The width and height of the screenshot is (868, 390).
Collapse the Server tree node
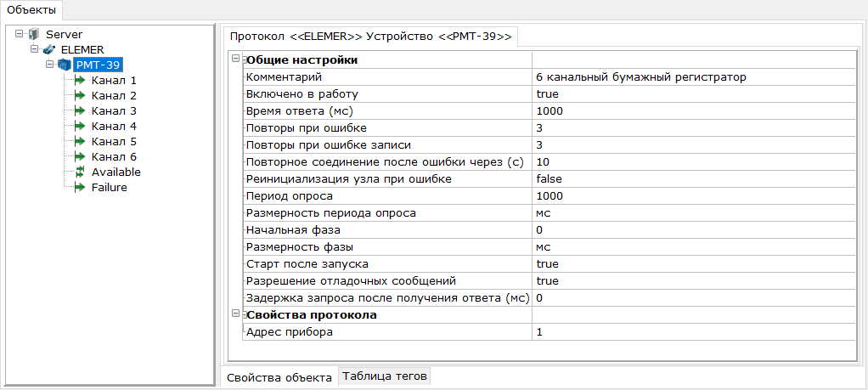click(x=20, y=34)
